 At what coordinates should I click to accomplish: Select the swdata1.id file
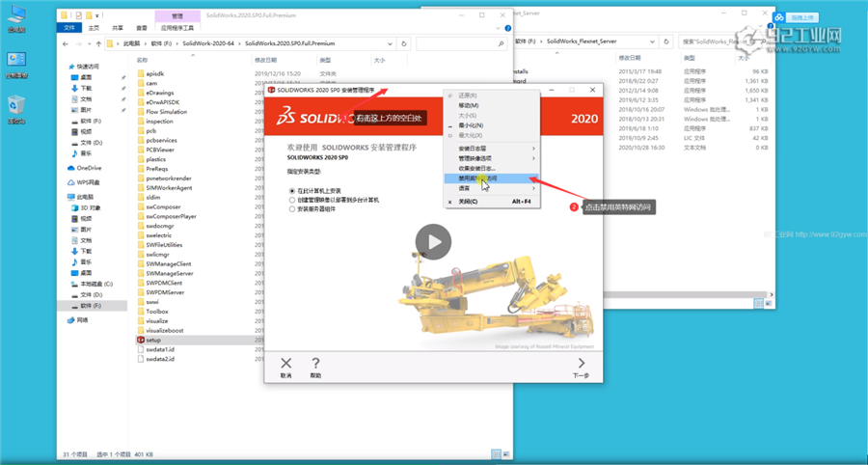coord(160,349)
